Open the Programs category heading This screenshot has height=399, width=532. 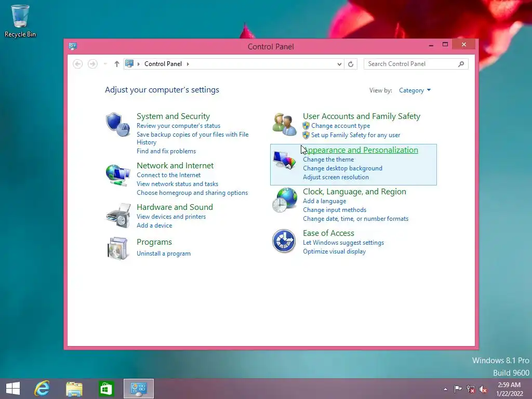coord(154,242)
